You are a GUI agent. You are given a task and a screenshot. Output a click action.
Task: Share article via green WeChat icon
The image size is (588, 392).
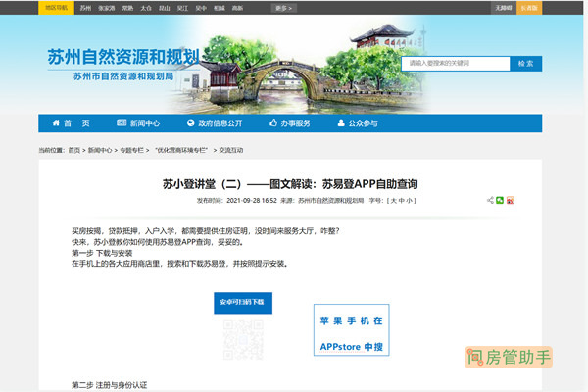500,200
